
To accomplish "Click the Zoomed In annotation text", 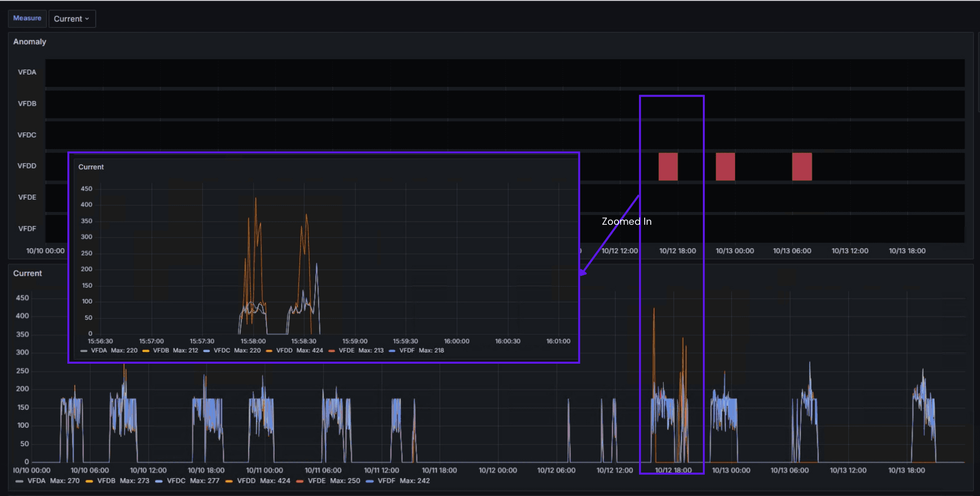I will 626,222.
